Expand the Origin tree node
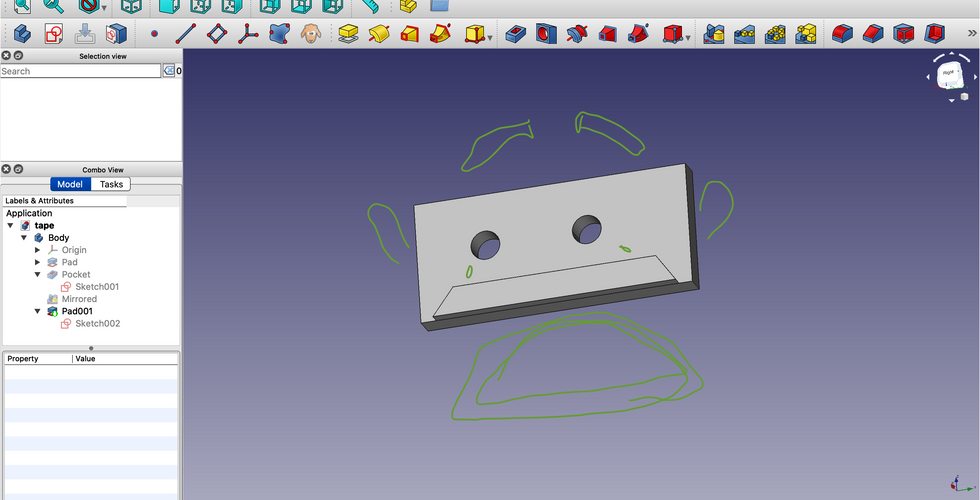 tap(38, 250)
